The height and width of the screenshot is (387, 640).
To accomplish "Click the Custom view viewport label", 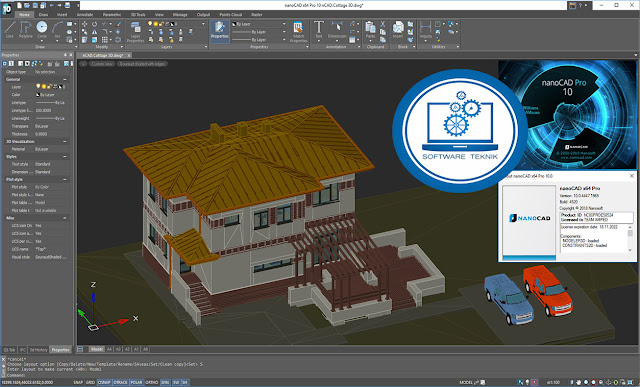I will 102,64.
